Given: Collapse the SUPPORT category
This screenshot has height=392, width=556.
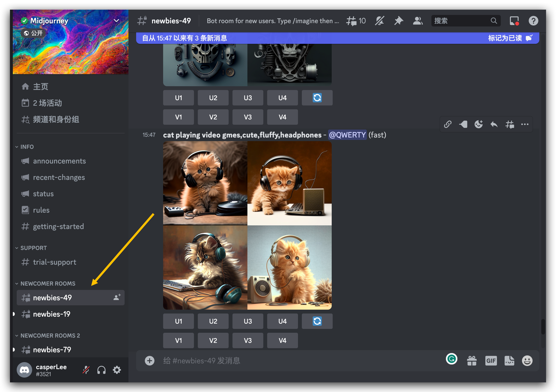Looking at the screenshot, I should click(x=31, y=248).
